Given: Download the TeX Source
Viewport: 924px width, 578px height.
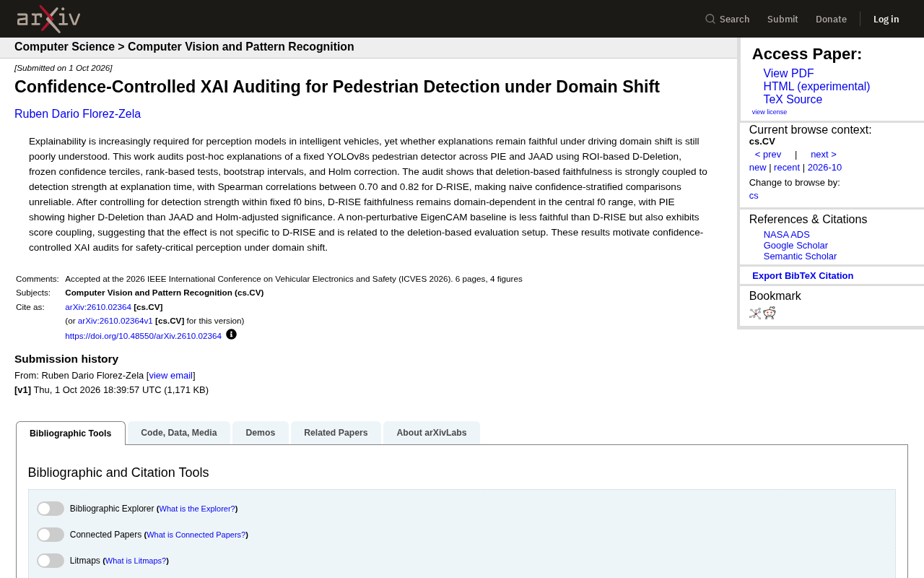Looking at the screenshot, I should 793,100.
